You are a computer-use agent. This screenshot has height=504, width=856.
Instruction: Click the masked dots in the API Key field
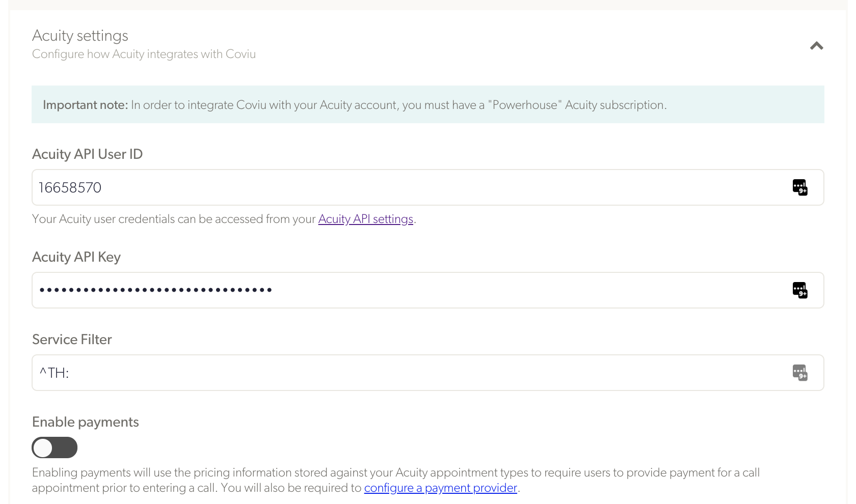pos(155,290)
